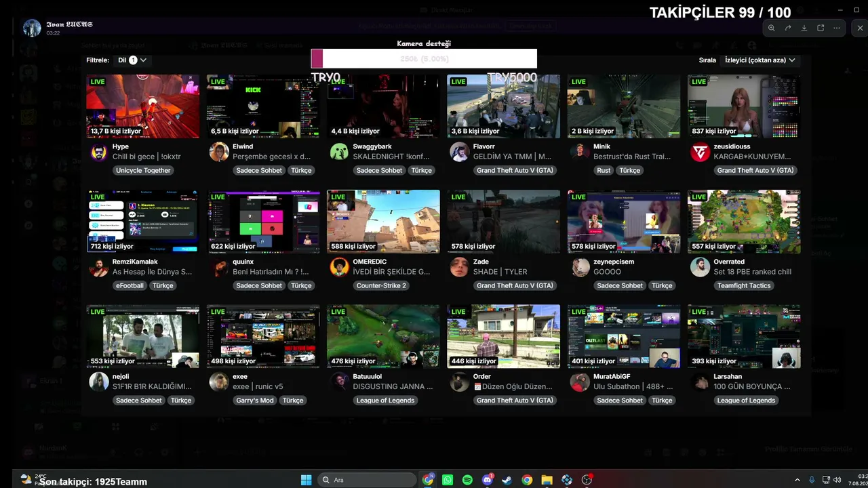The image size is (868, 488).
Task: Click MuratAbiGF's channel avatar
Action: [580, 382]
